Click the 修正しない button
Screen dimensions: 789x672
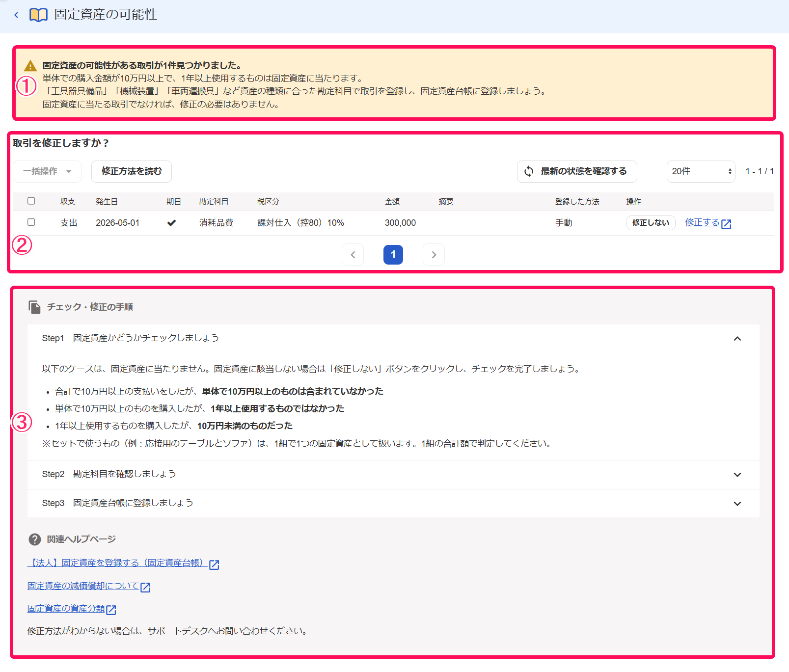pyautogui.click(x=651, y=223)
